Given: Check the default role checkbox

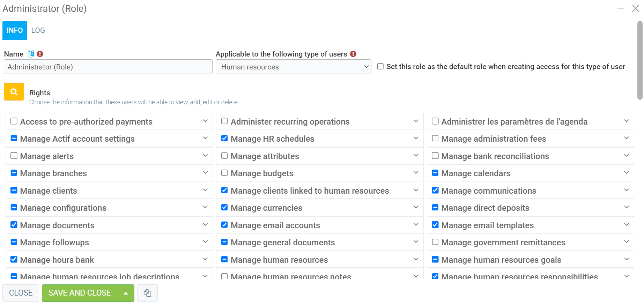Looking at the screenshot, I should coord(380,66).
